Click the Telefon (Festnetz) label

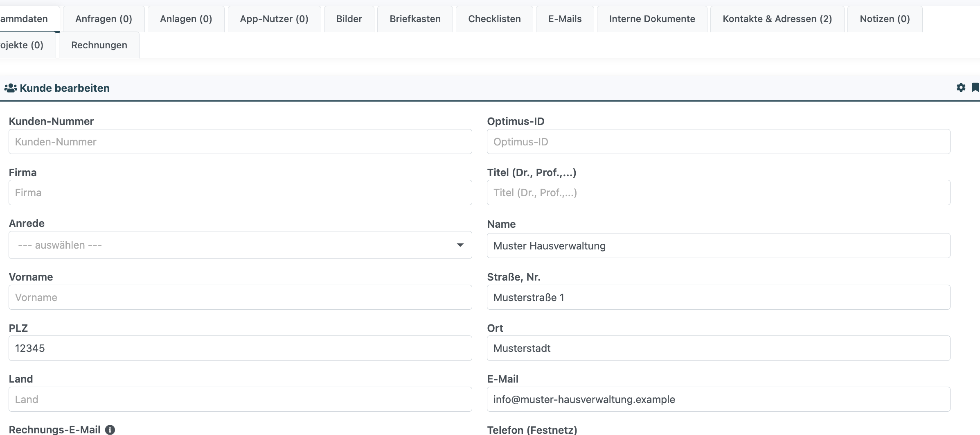coord(532,430)
